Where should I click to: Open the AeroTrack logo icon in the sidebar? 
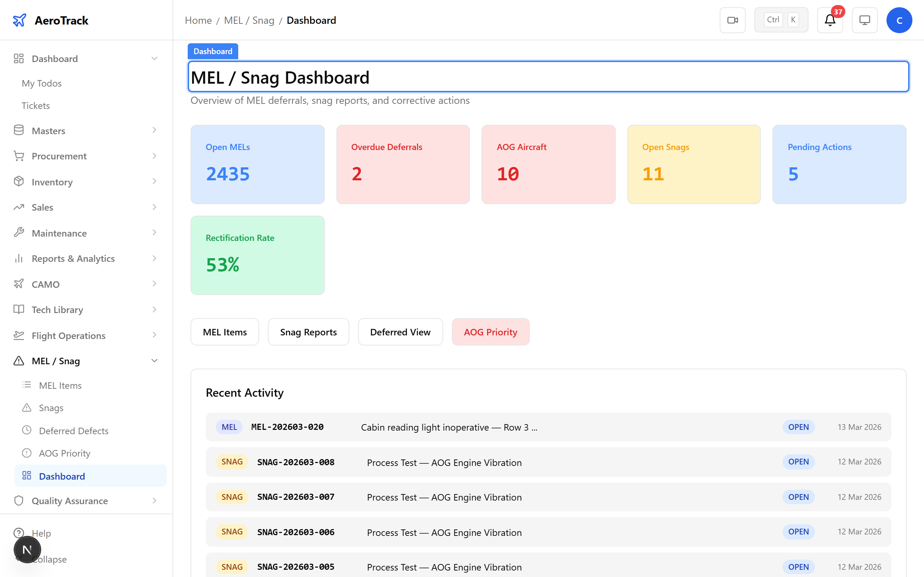[x=20, y=20]
